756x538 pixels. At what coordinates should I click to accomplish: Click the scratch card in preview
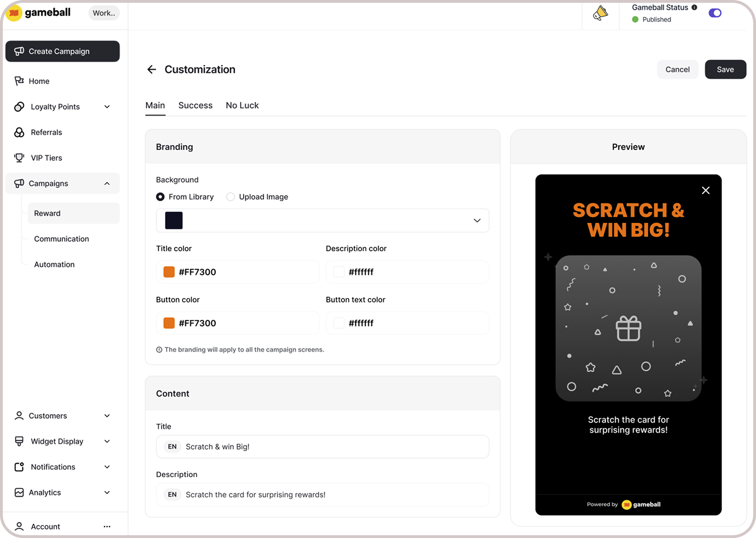629,328
